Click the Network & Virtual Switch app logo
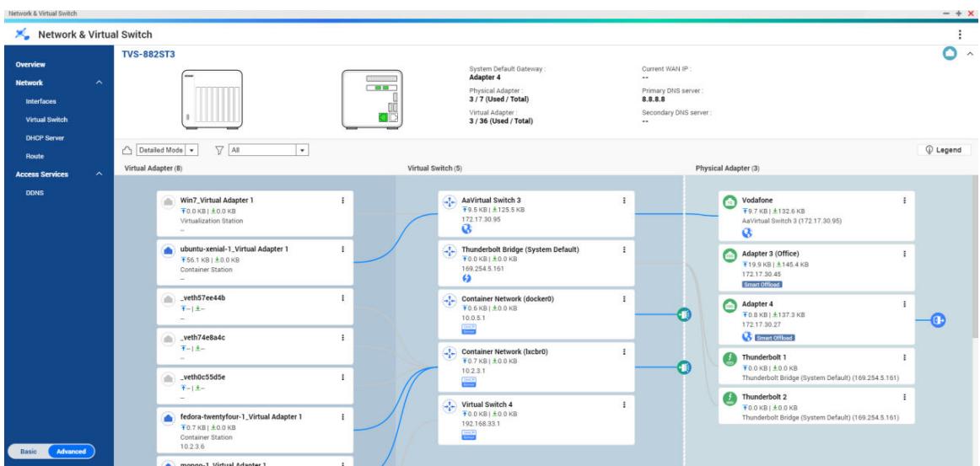Viewport: 980px width, 466px height. [22, 35]
